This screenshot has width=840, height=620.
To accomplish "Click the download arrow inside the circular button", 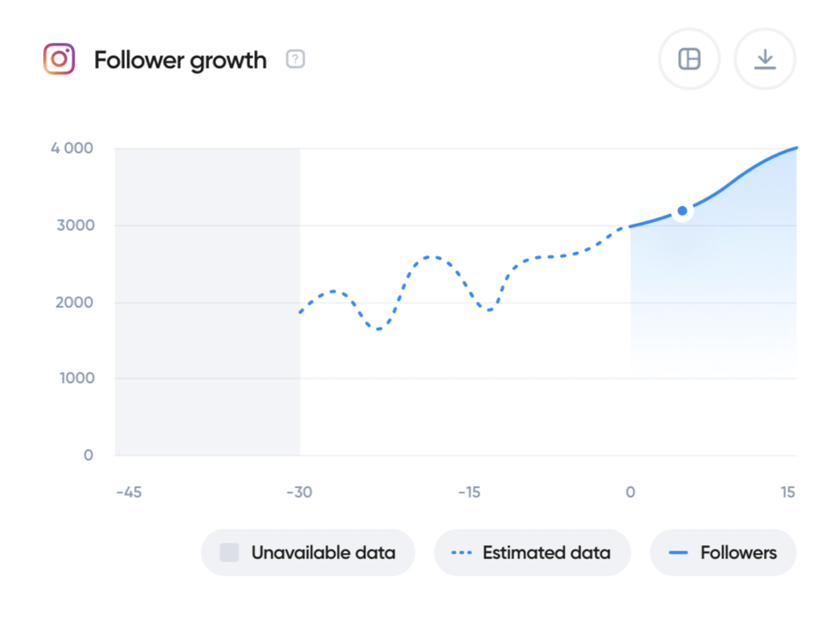I will click(764, 58).
